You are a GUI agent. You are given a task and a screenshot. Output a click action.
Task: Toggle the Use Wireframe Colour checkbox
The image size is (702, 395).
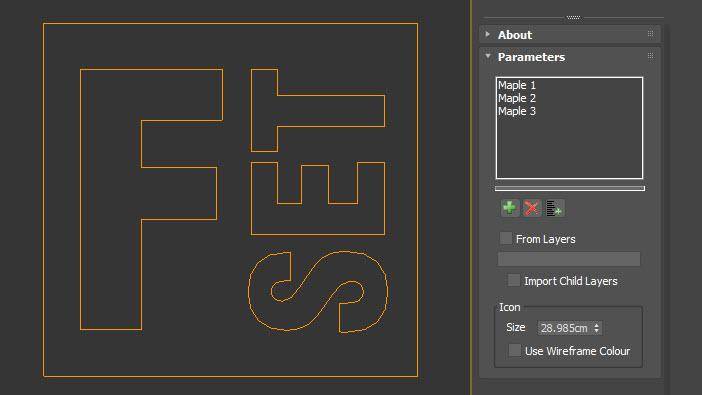coord(515,350)
